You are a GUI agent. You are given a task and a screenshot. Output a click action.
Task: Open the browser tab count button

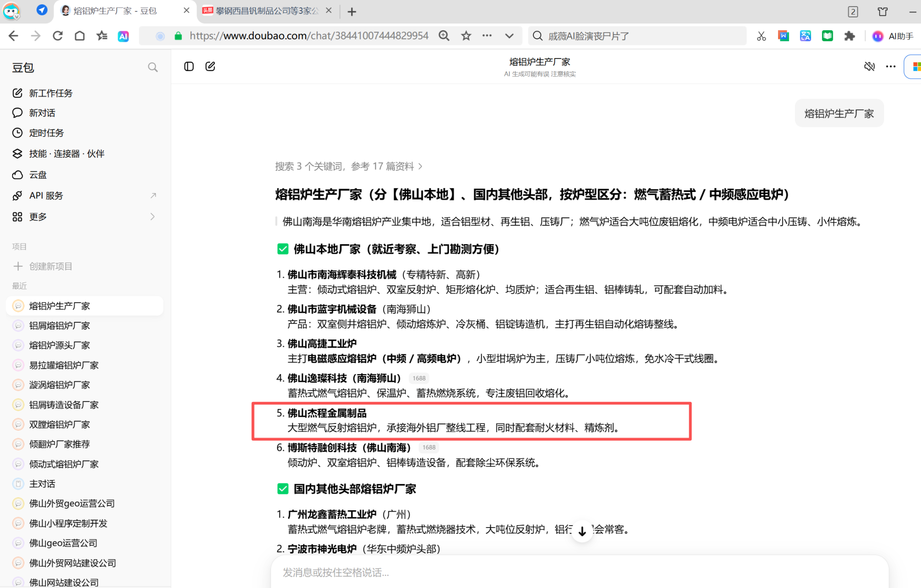(x=853, y=12)
